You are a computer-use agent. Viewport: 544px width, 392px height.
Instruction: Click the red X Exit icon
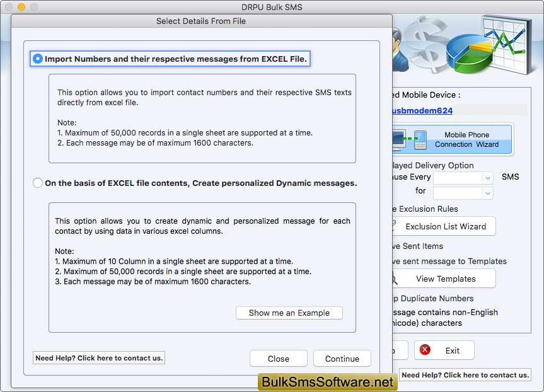425,350
